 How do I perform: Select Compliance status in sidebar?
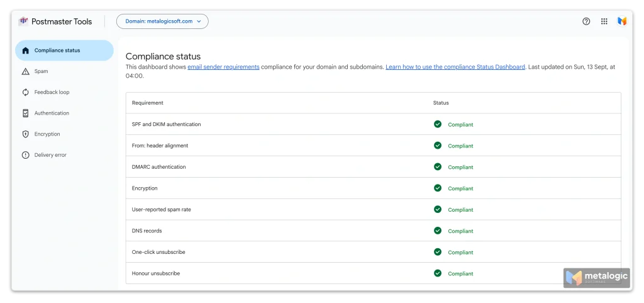point(64,50)
